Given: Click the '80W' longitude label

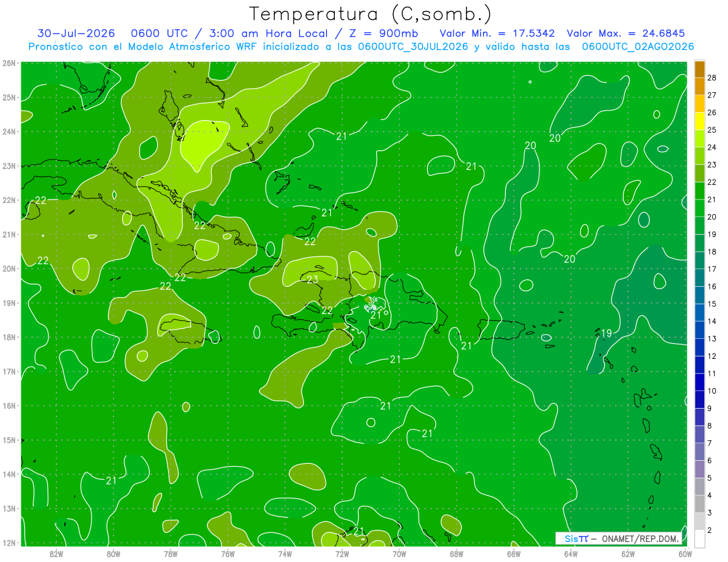Looking at the screenshot, I should click(x=113, y=554).
